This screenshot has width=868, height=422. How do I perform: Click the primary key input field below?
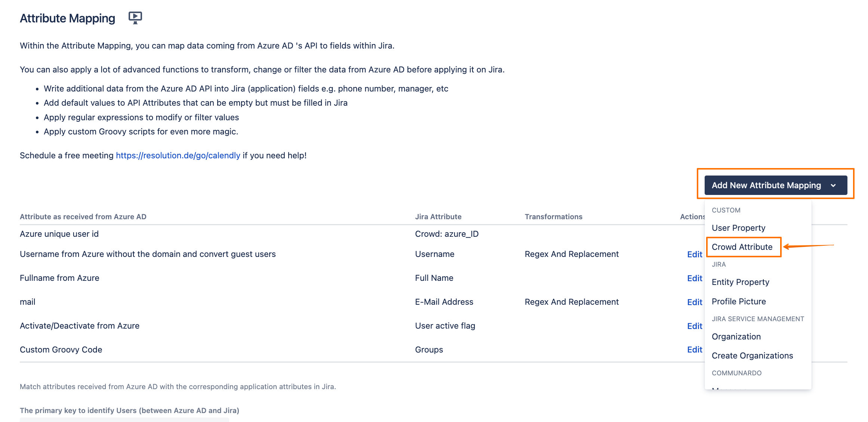coord(124,420)
